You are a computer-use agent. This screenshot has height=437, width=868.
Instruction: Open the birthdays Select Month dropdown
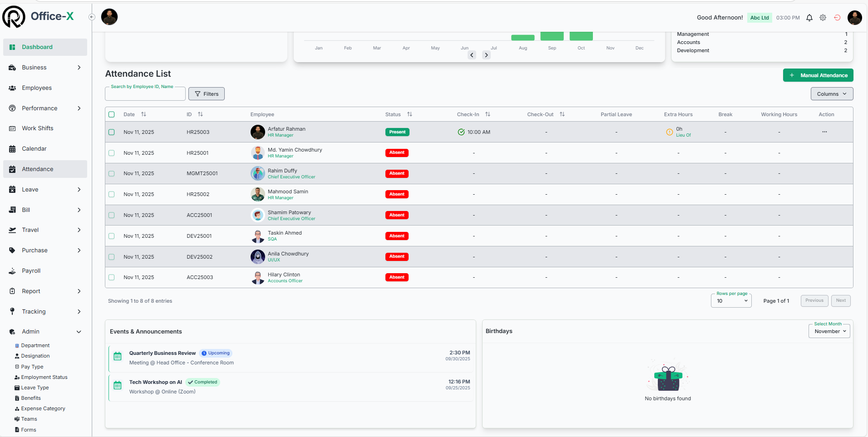pos(829,331)
